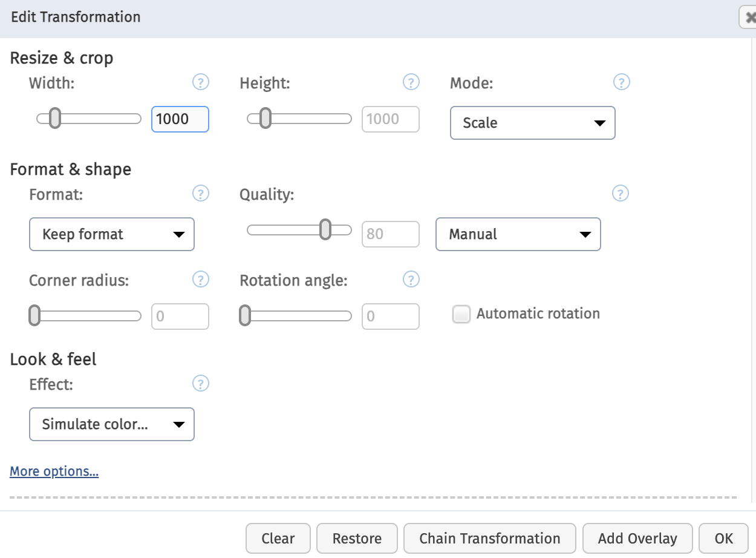
Task: Open the Mode help tooltip icon
Action: [x=621, y=82]
